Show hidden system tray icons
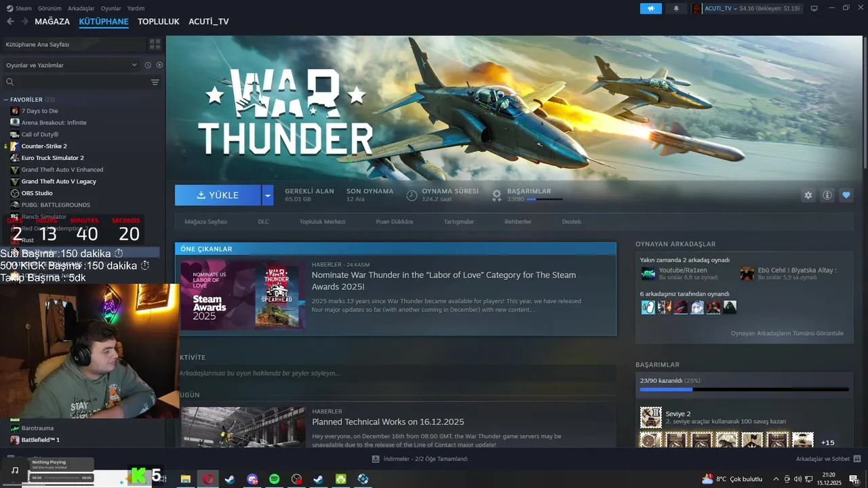Viewport: 868px width, 488px height. (x=776, y=479)
